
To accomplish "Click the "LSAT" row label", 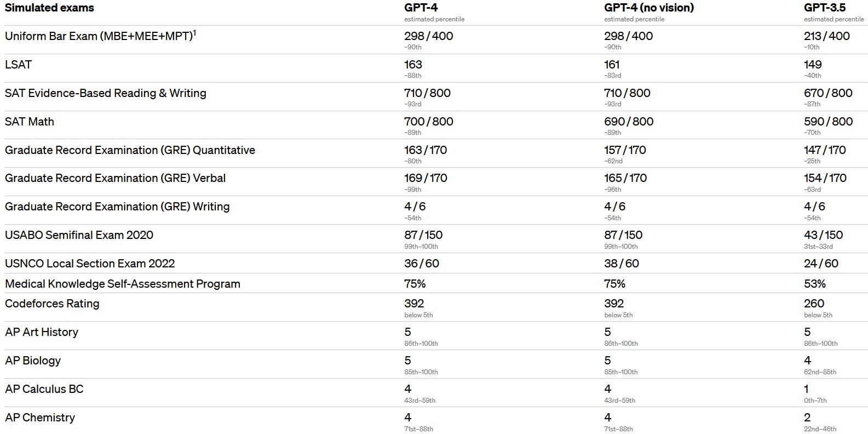I will pyautogui.click(x=19, y=65).
